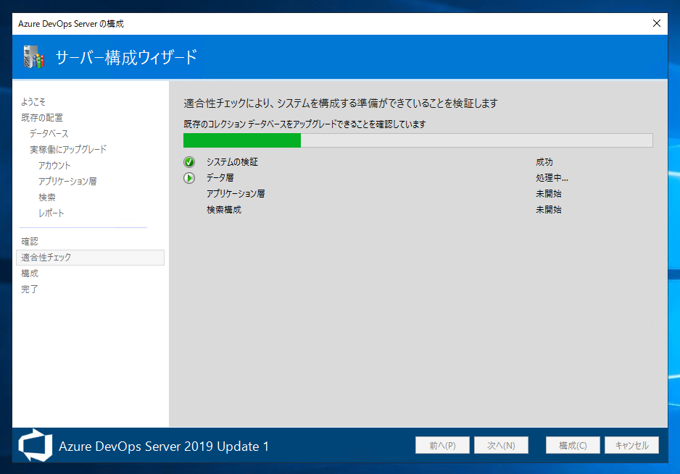This screenshot has width=680, height=474.
Task: Click the サーバー構成ウィザード heading
Action: [x=126, y=57]
